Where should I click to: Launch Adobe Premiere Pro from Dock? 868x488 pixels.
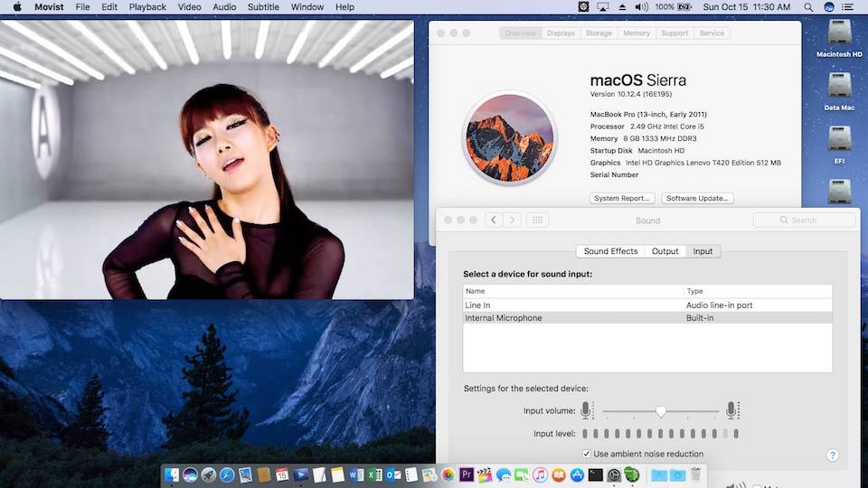(467, 474)
